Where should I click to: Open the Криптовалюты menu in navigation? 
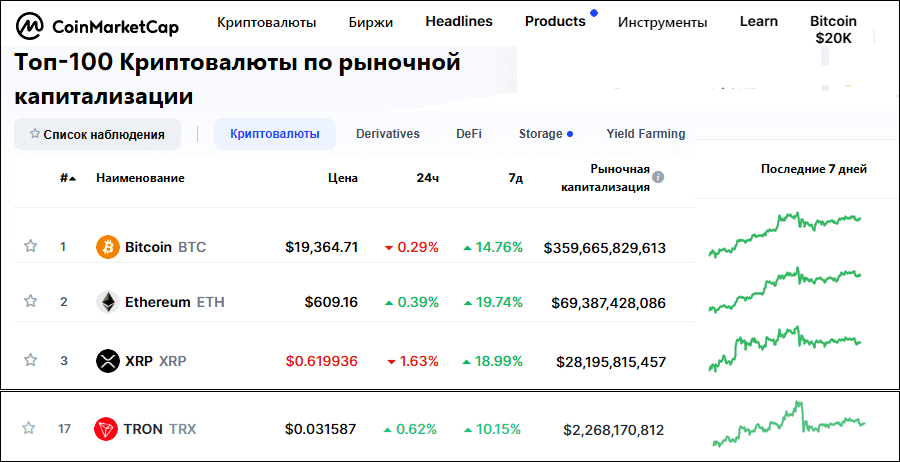point(266,22)
